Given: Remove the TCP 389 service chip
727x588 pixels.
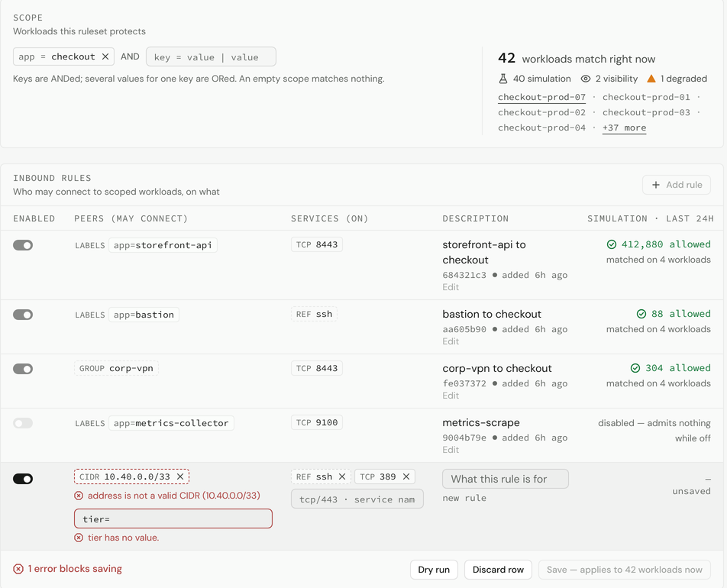Looking at the screenshot, I should pos(406,477).
